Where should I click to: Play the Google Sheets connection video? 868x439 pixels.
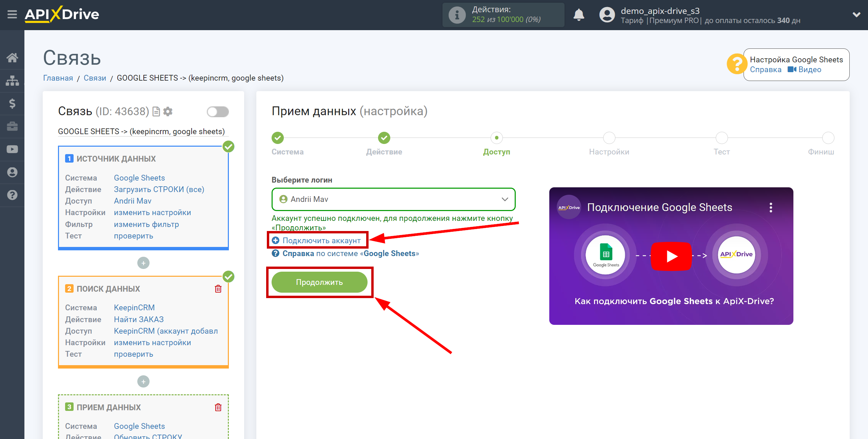click(x=671, y=256)
